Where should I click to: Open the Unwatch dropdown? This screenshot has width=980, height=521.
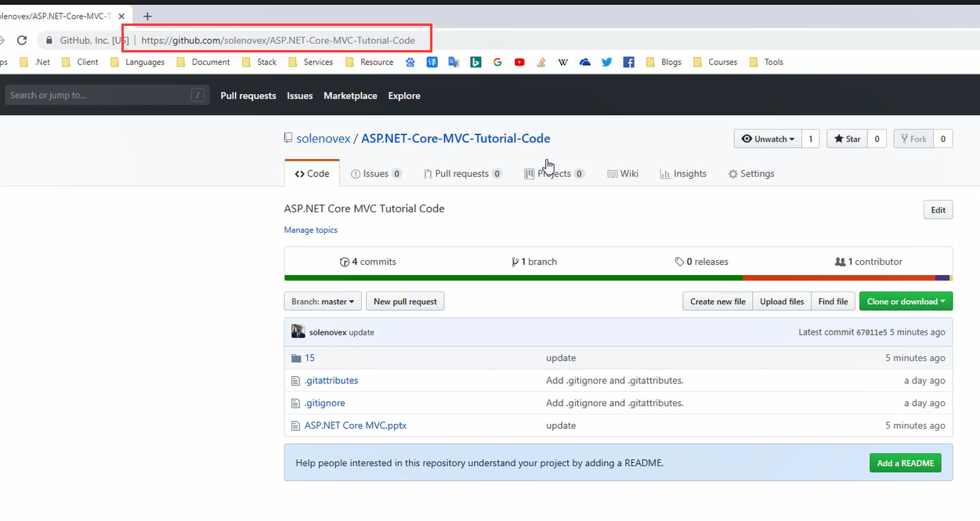tap(768, 139)
